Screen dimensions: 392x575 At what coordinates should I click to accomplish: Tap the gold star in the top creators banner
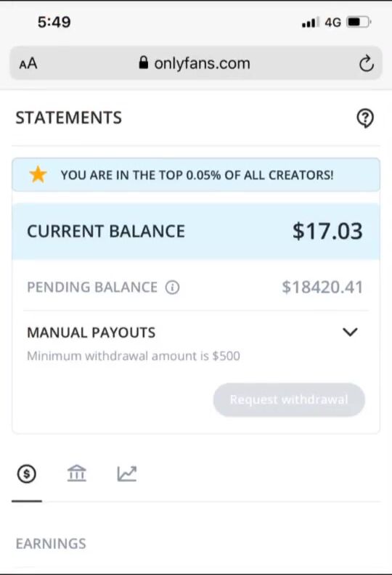[x=38, y=174]
